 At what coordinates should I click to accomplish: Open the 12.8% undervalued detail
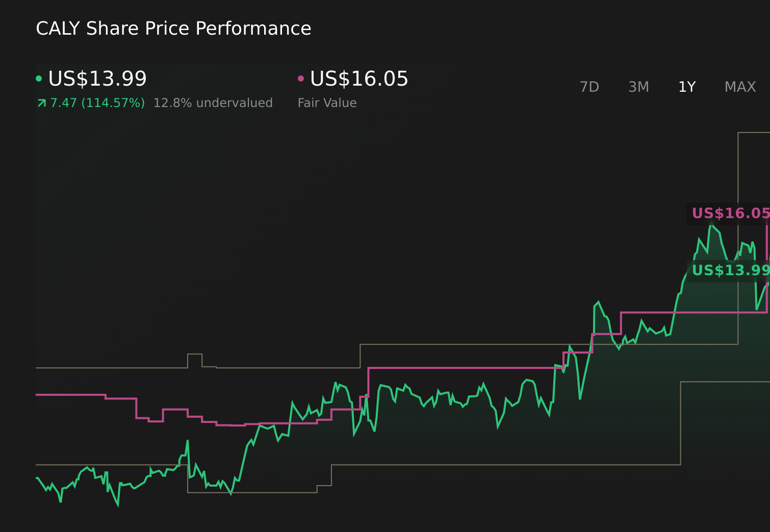pyautogui.click(x=213, y=102)
